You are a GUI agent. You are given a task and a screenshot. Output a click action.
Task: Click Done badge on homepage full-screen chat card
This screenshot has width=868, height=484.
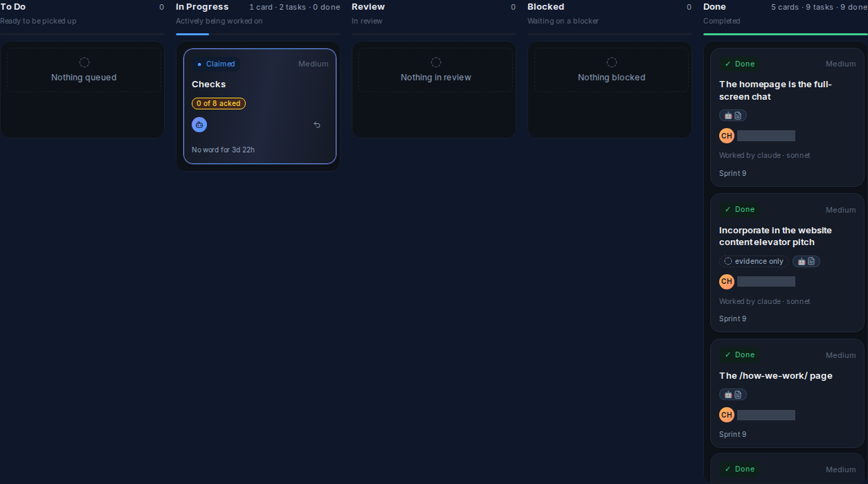click(x=739, y=64)
